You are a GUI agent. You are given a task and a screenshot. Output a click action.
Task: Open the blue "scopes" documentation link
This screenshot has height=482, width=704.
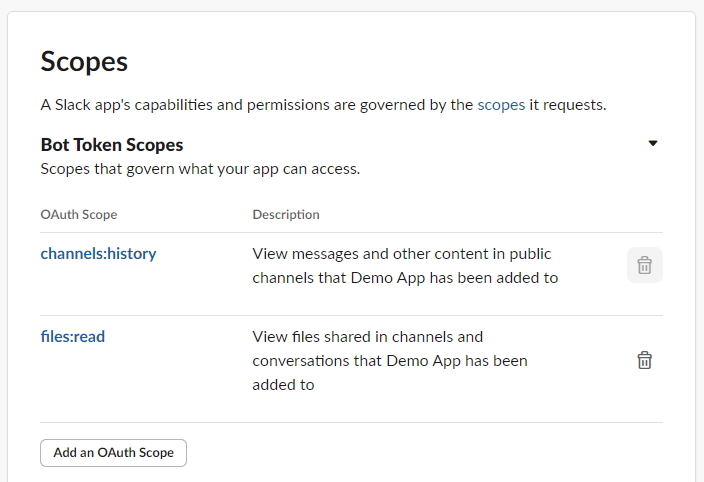pos(501,105)
